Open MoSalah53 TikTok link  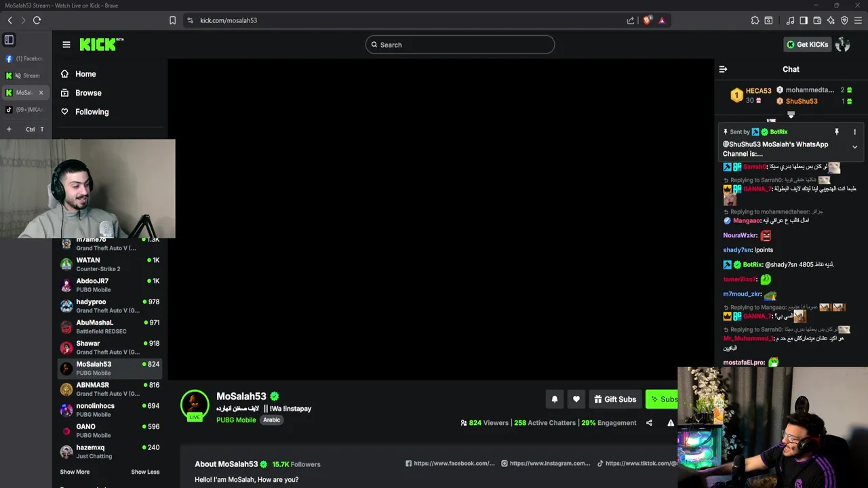click(x=637, y=464)
